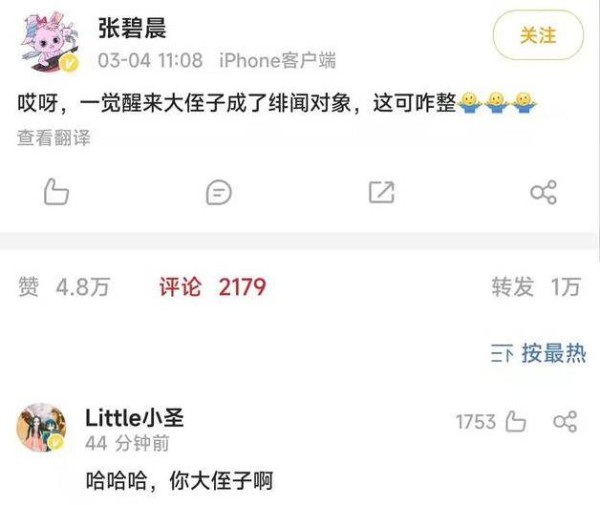The image size is (600, 505).
Task: Switch to the 转发 1万 tab
Action: (x=536, y=287)
